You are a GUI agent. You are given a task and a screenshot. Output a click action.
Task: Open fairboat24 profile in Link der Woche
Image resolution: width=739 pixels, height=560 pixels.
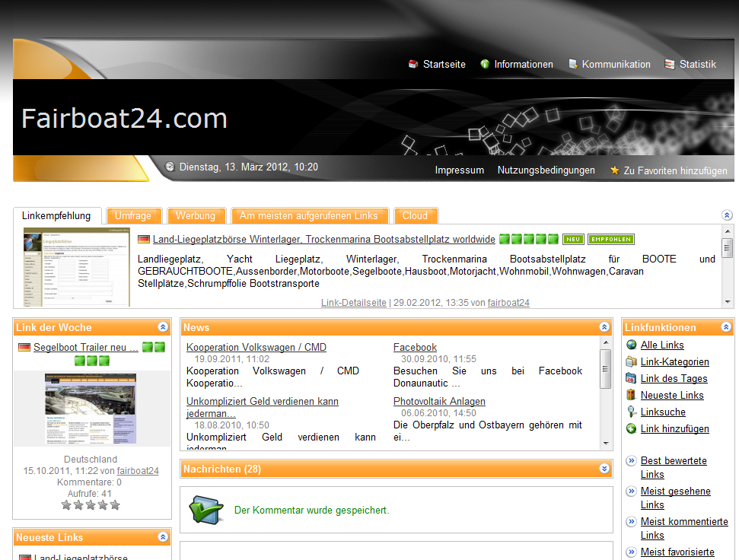[x=138, y=470]
